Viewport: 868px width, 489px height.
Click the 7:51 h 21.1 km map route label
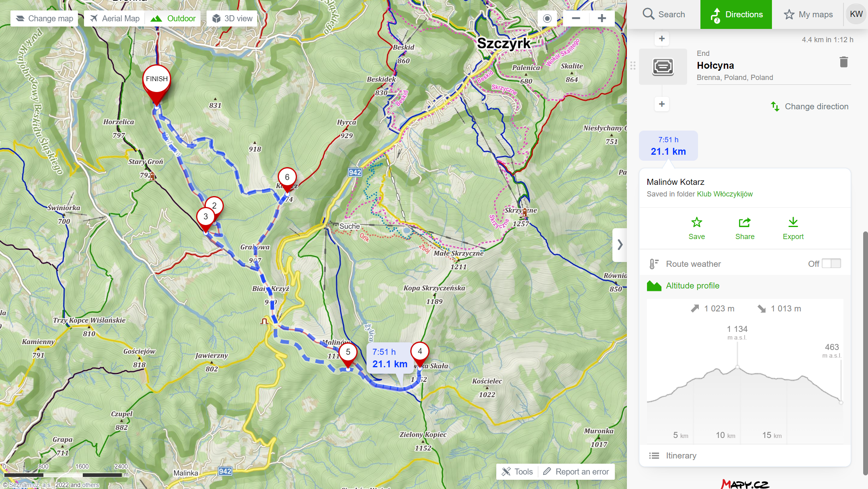pos(390,358)
